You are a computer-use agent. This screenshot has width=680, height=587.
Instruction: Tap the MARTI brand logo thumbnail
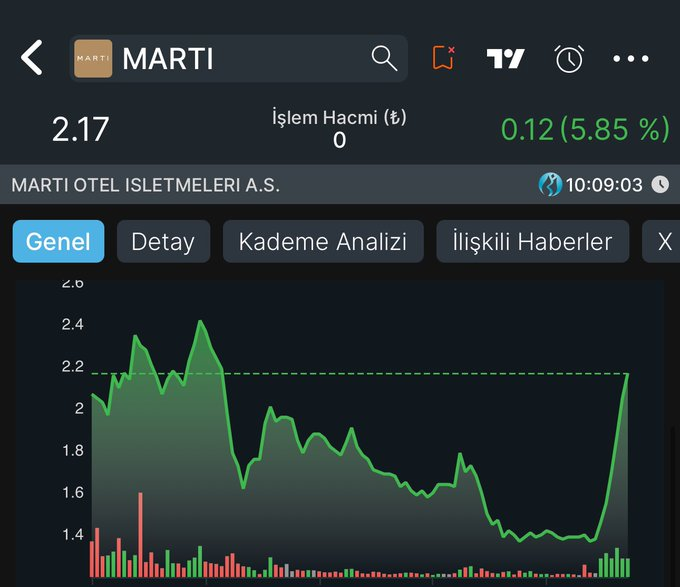coord(93,59)
